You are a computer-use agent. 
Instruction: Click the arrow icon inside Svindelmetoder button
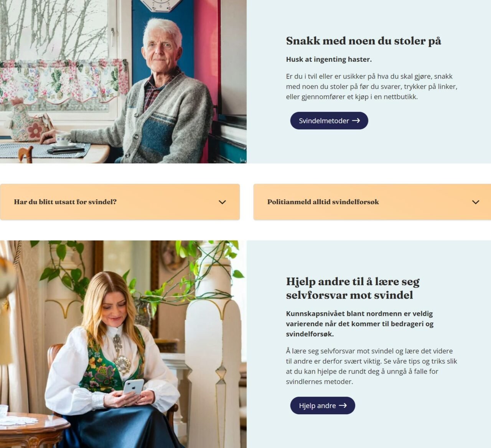click(356, 121)
